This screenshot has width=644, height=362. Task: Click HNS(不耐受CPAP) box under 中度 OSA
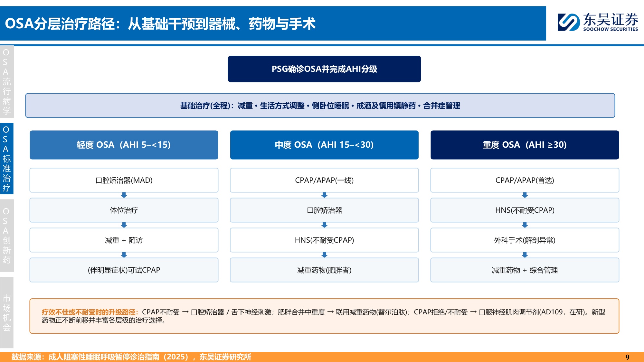tap(324, 240)
